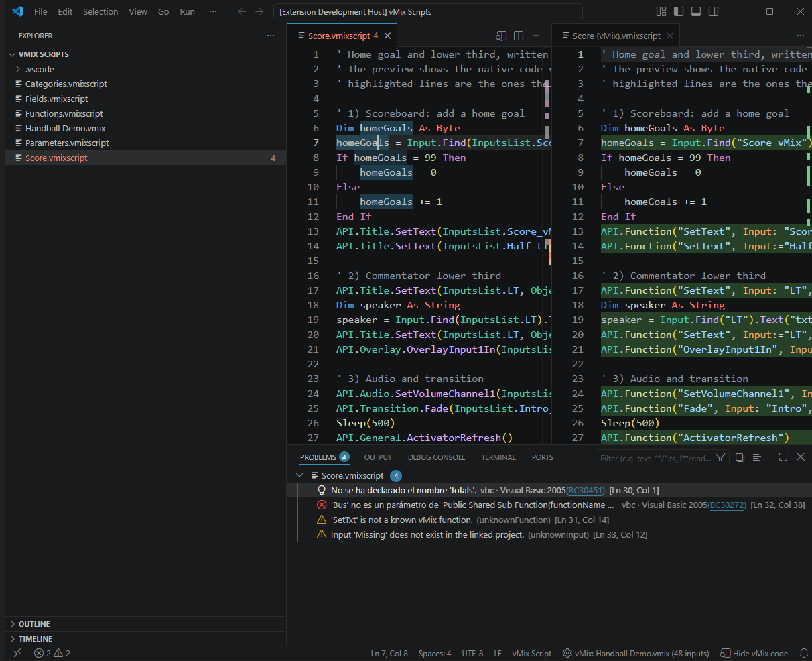Click the command center search box
This screenshot has width=812, height=661.
pyautogui.click(x=428, y=11)
